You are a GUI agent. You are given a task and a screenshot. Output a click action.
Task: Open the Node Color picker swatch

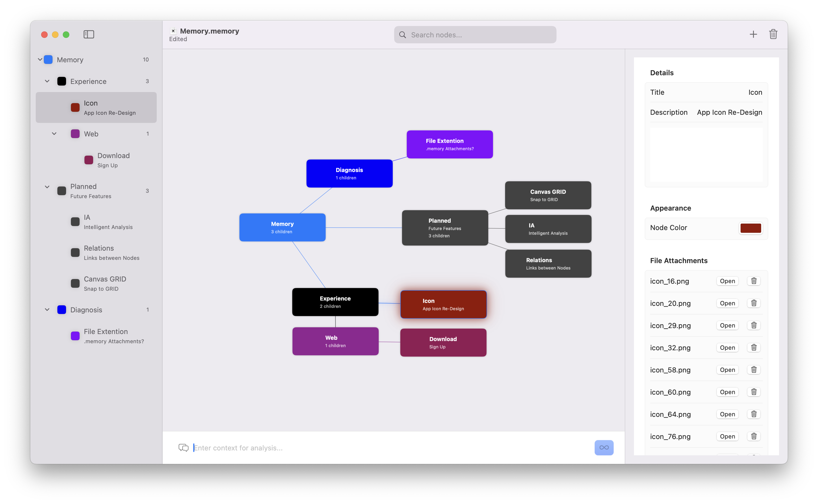pos(750,228)
